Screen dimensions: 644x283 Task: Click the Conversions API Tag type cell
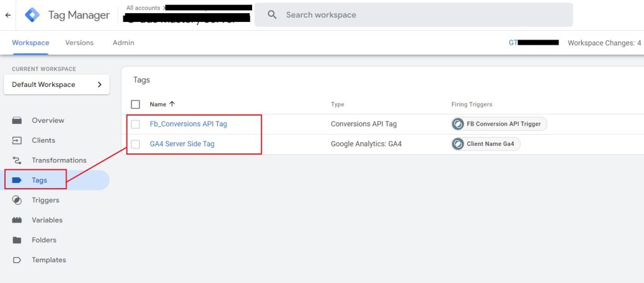[364, 124]
